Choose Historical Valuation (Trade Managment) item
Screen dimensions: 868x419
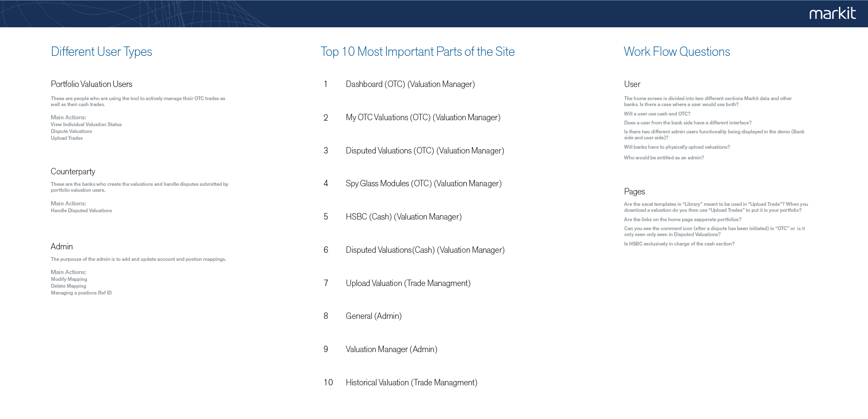(x=411, y=383)
